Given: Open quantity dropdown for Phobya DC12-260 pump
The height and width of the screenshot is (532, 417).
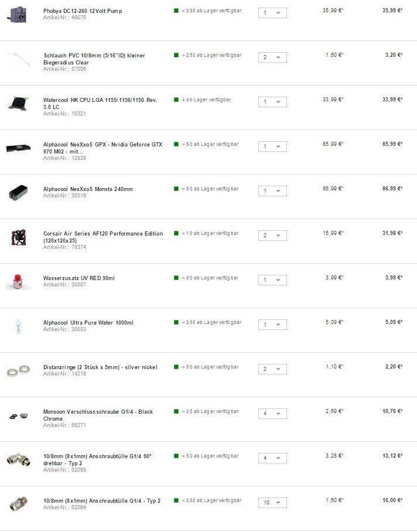Looking at the screenshot, I should [x=272, y=13].
